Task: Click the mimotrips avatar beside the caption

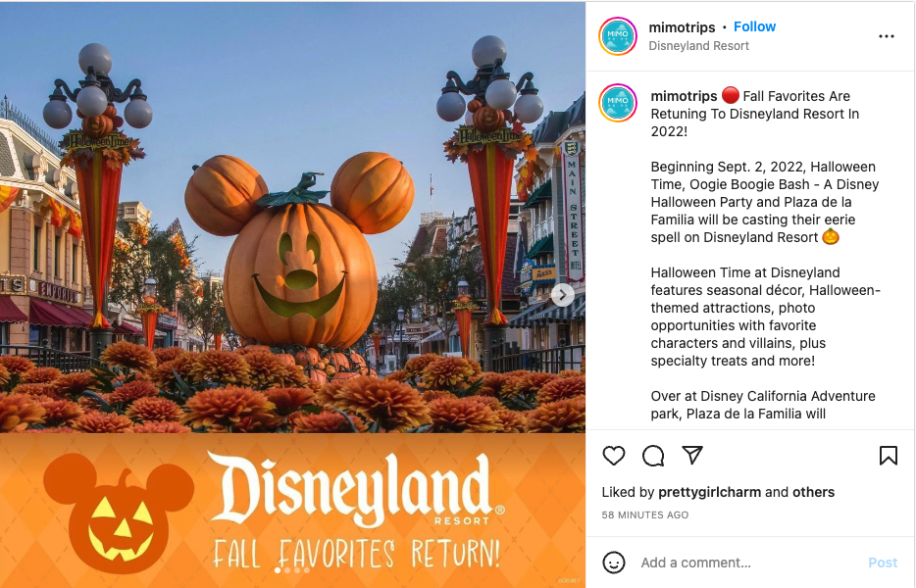Action: (618, 103)
